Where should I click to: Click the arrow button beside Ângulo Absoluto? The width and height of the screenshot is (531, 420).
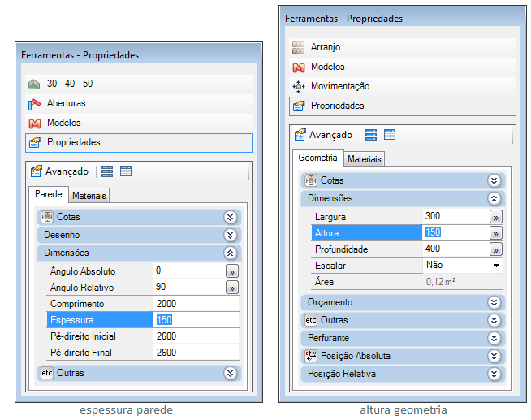tap(231, 271)
